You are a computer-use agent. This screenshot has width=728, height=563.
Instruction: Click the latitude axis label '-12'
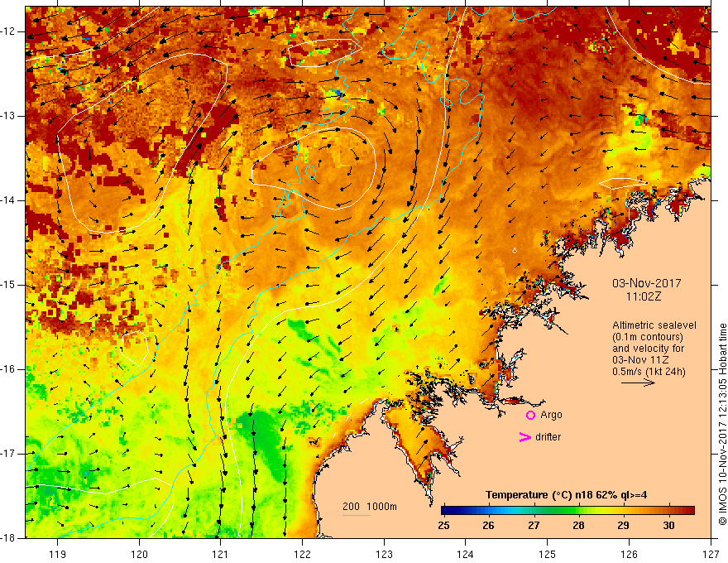(8, 31)
